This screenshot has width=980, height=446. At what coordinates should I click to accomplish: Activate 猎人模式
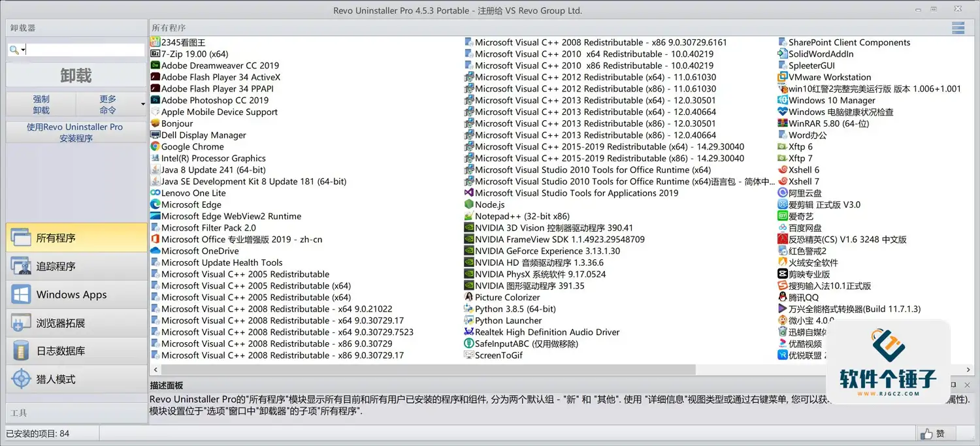[x=76, y=379]
